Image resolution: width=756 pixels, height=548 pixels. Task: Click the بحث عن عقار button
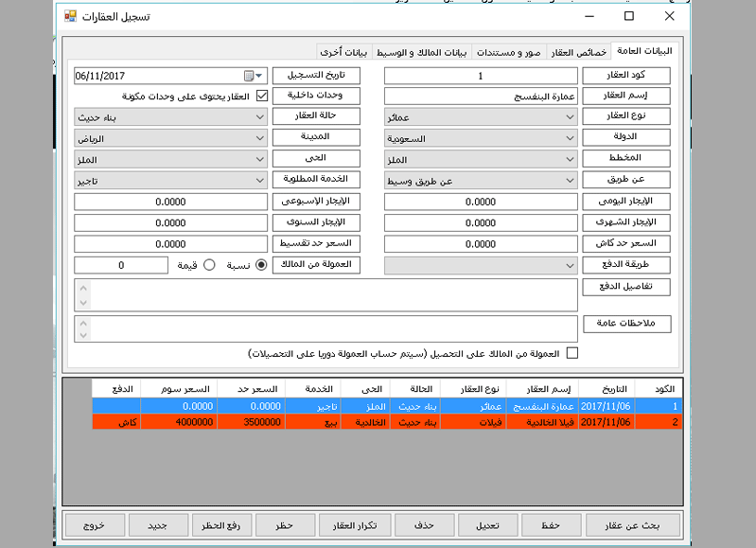pos(633,525)
